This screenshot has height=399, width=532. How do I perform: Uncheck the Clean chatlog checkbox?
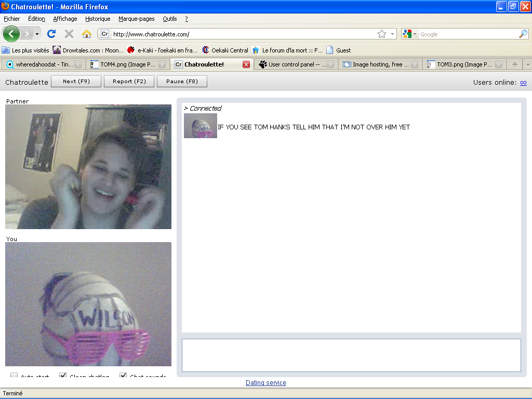[63, 376]
